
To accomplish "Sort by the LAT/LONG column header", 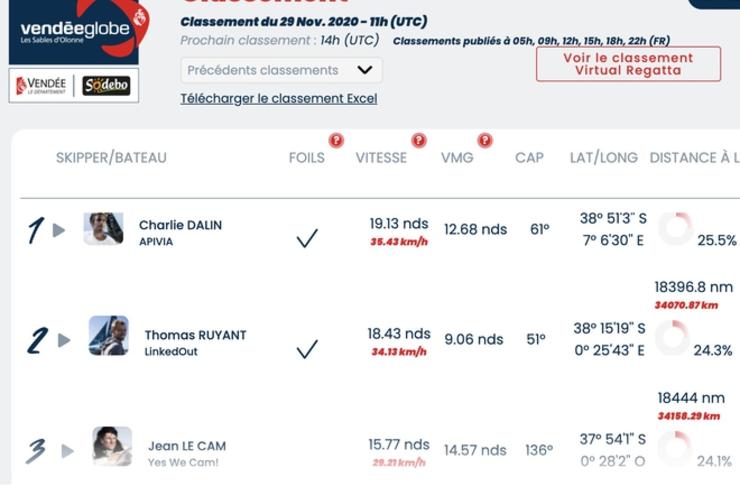I will pos(604,158).
